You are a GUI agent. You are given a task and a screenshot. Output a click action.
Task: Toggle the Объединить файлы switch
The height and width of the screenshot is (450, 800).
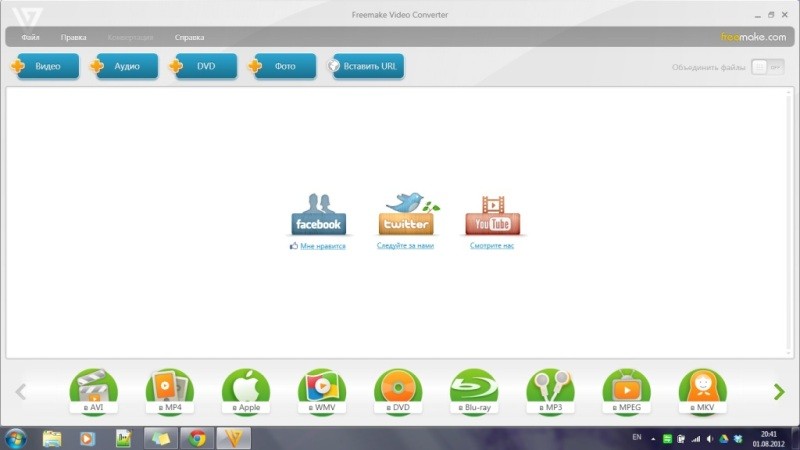765,67
